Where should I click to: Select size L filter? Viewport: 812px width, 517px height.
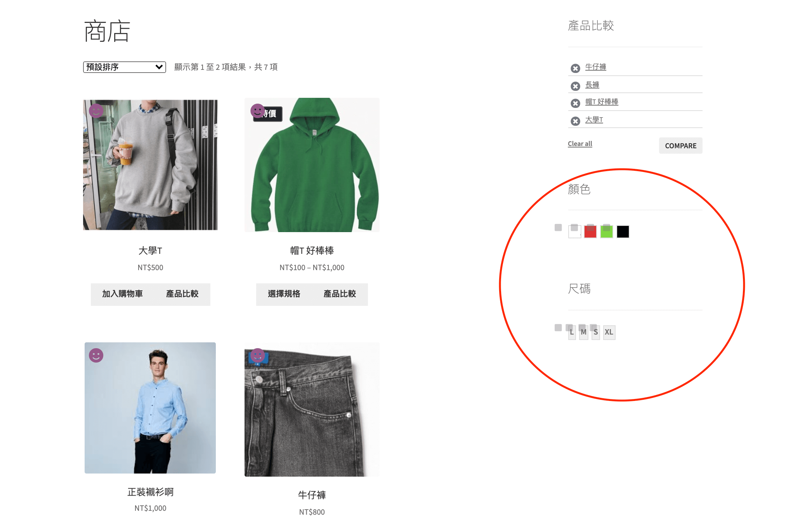(x=572, y=332)
